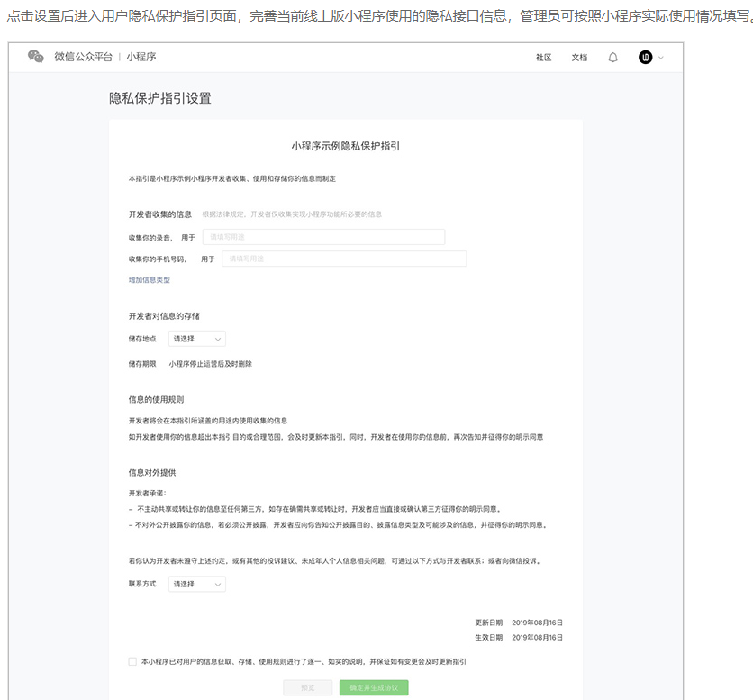Click 增加信息类型 link

tap(150, 280)
